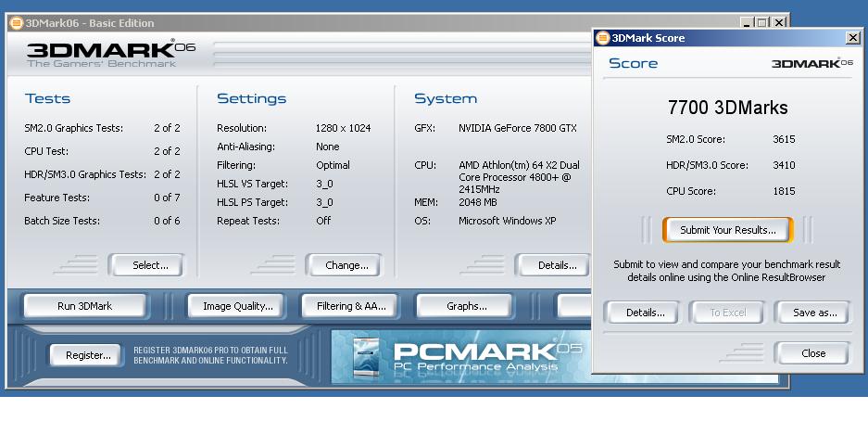
Task: Click the resolution value 1280 x 1024
Action: click(343, 128)
